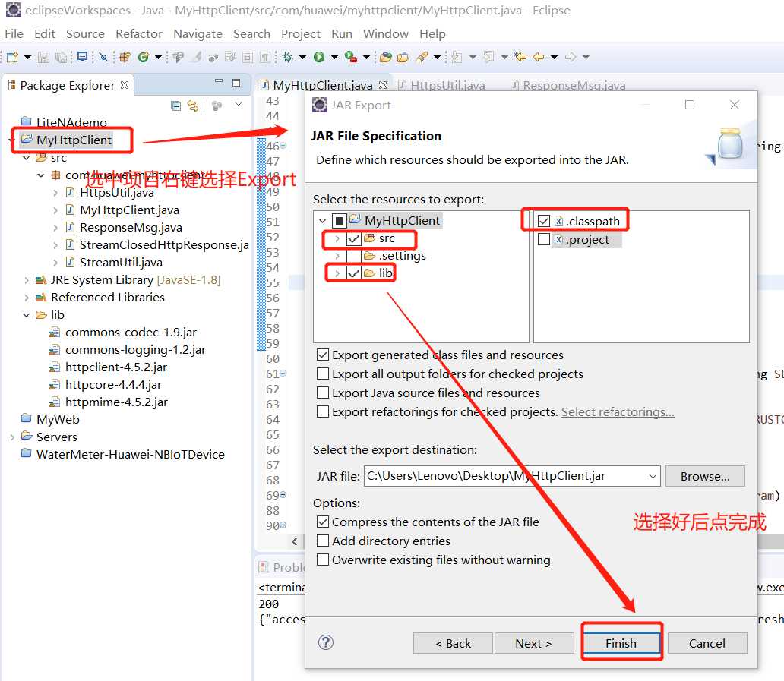The width and height of the screenshot is (784, 681).
Task: Minimize the Package Explorer view
Action: (x=219, y=81)
